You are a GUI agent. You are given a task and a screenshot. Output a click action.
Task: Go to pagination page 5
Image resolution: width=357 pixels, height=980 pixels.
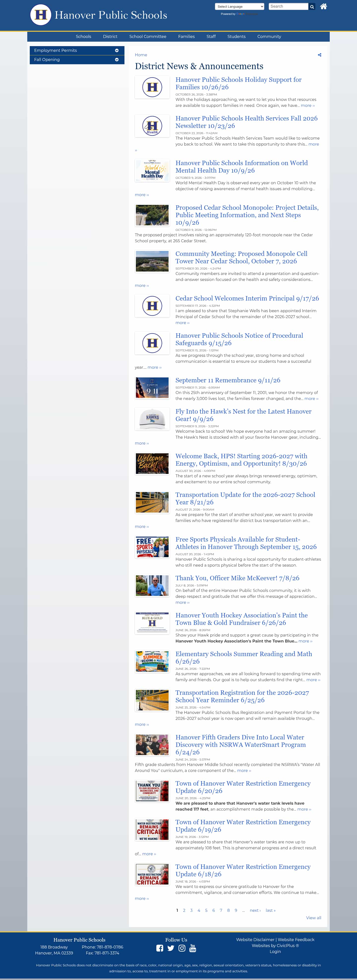pyautogui.click(x=206, y=910)
